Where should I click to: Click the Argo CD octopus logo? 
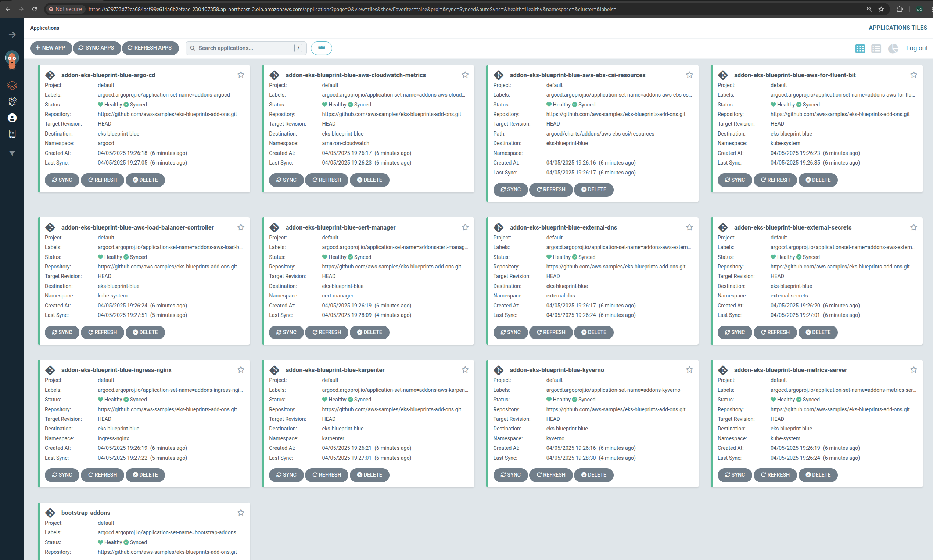[12, 60]
